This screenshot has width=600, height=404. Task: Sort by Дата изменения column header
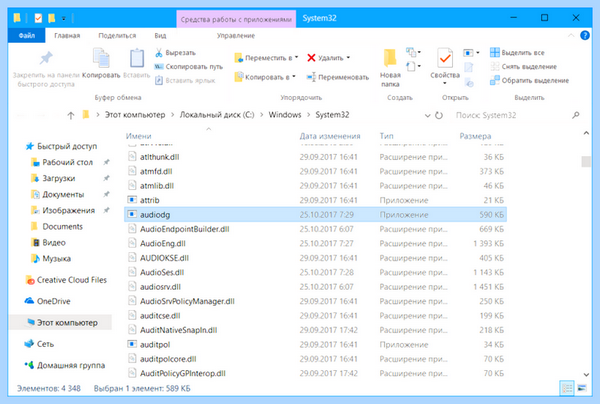coord(330,136)
